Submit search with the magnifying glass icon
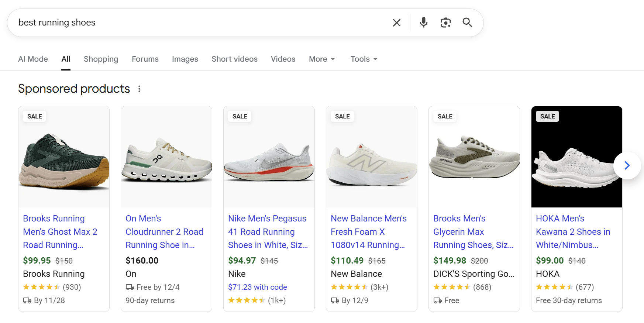The image size is (644, 323). [x=468, y=23]
